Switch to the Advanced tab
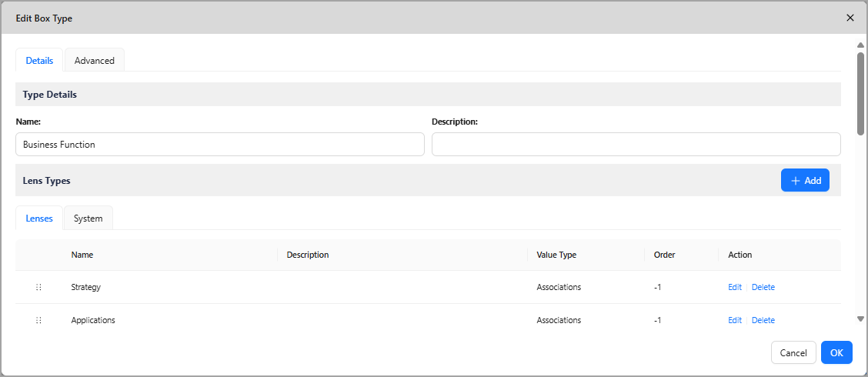 (95, 60)
